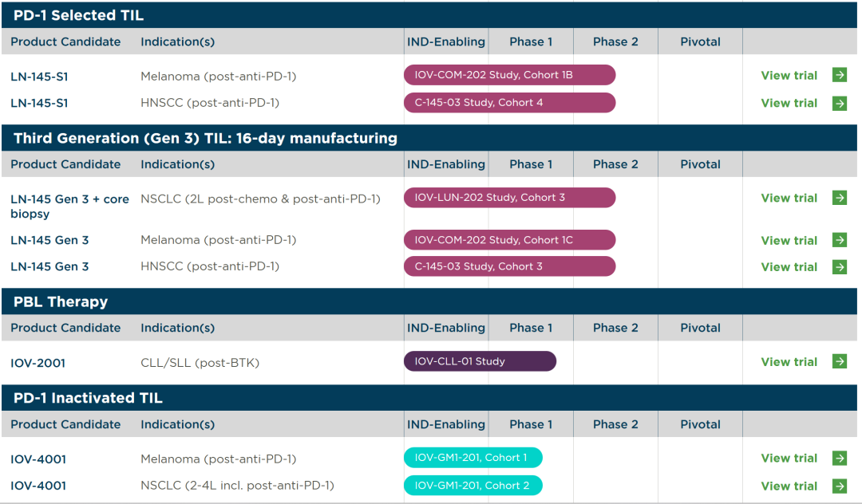Image resolution: width=862 pixels, height=504 pixels.
Task: Click Phase 1 column header under PD-1 Selected TIL
Action: pyautogui.click(x=531, y=41)
